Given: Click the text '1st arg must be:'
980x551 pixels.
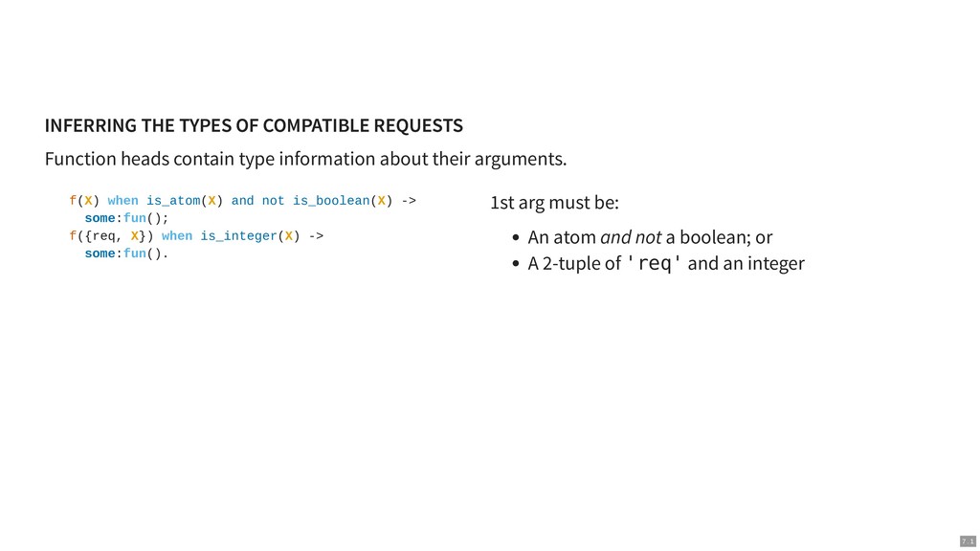Looking at the screenshot, I should tap(554, 203).
